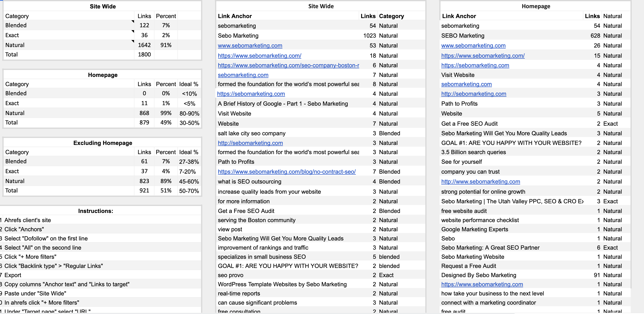Select the Natural note indicator in Site Wide summary
The width and height of the screenshot is (644, 314).
133,41
